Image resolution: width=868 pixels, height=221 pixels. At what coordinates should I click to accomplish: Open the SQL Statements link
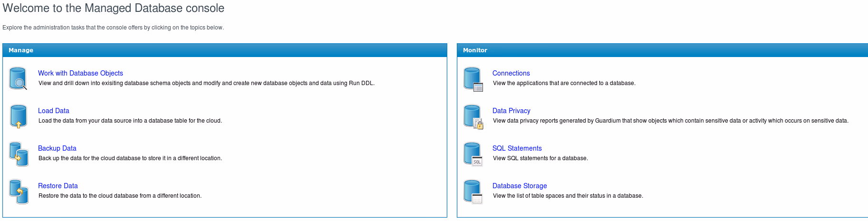click(x=517, y=148)
